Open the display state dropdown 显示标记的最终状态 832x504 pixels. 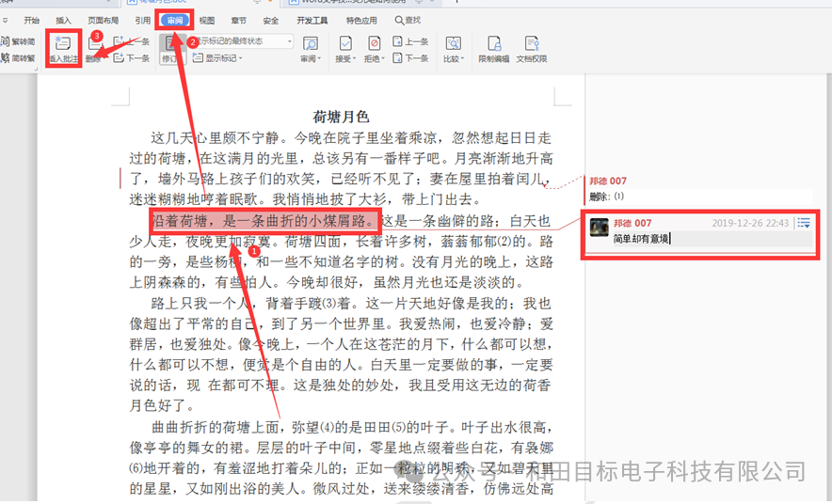coord(242,40)
